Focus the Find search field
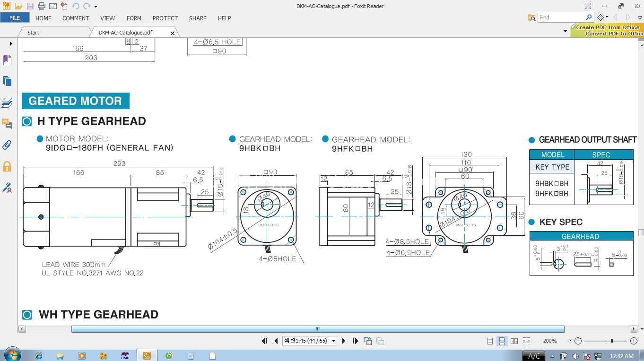The height and width of the screenshot is (361, 644). pos(561,17)
